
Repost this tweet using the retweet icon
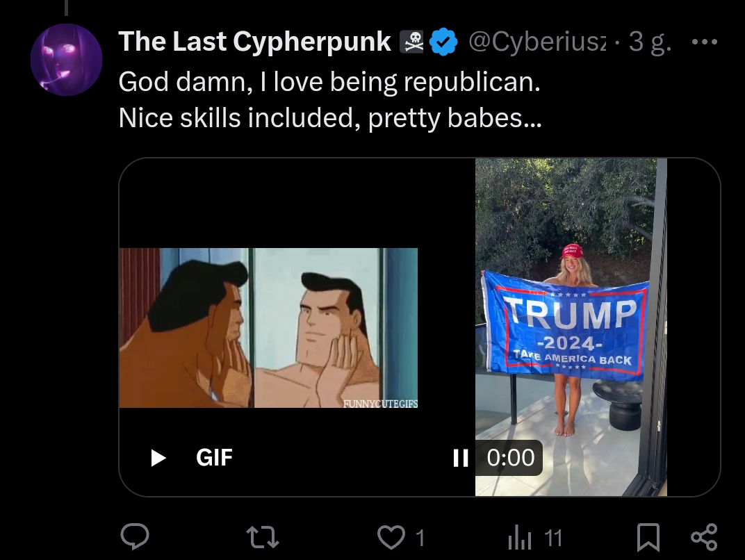coord(264,536)
